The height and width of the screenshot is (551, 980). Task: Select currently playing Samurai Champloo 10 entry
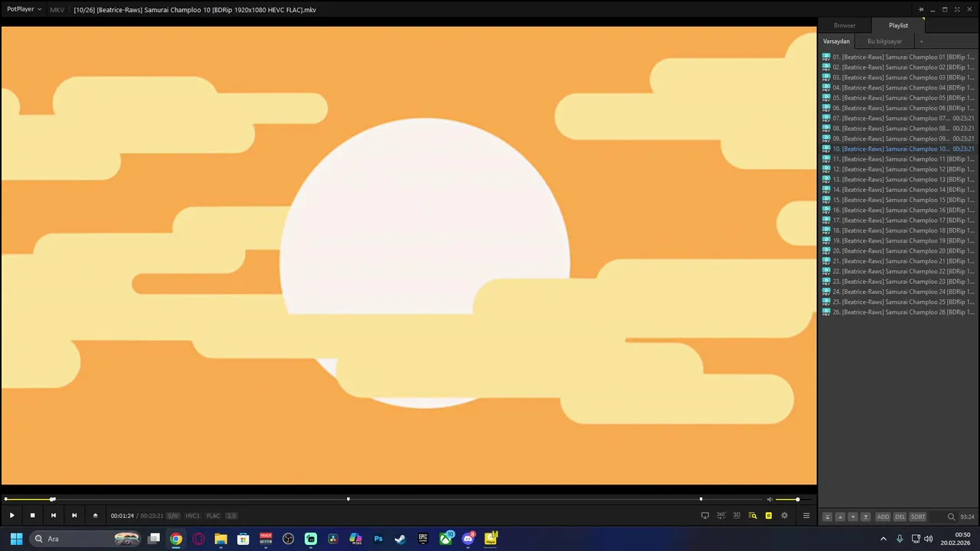(x=898, y=148)
